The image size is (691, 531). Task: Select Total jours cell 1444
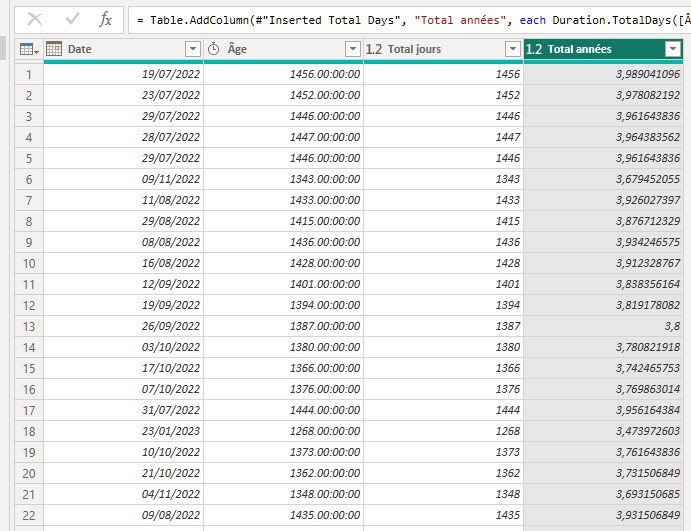coord(443,410)
